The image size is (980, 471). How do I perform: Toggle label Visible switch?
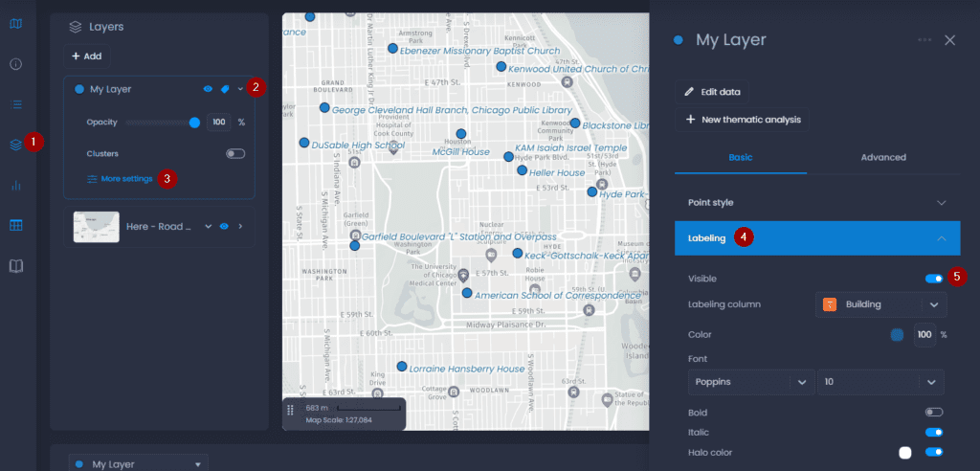(934, 279)
